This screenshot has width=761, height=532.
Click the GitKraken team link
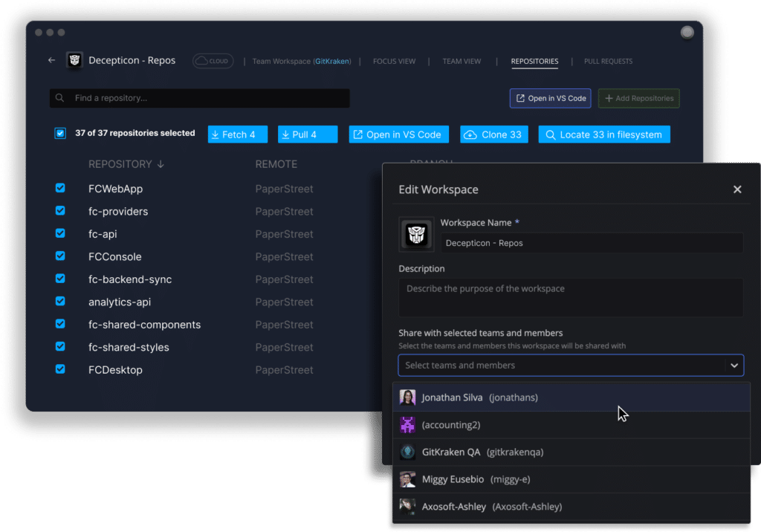[332, 61]
